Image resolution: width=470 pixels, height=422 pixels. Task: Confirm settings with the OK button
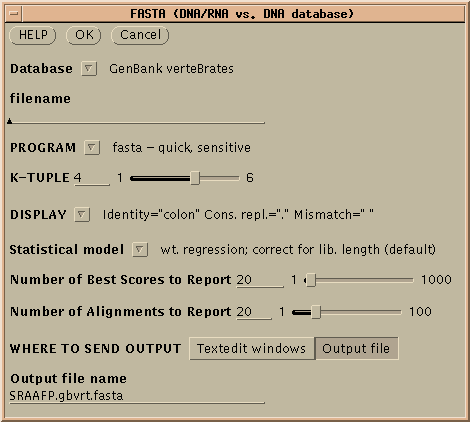pos(84,35)
